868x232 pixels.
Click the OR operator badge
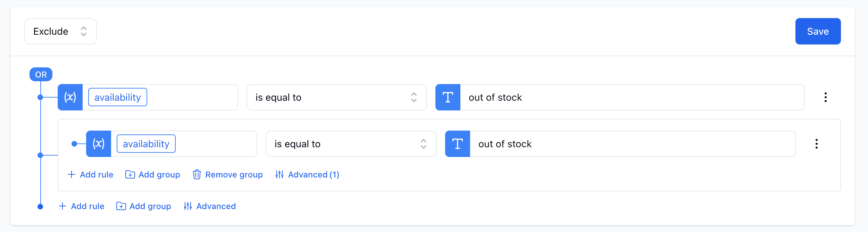[x=41, y=74]
